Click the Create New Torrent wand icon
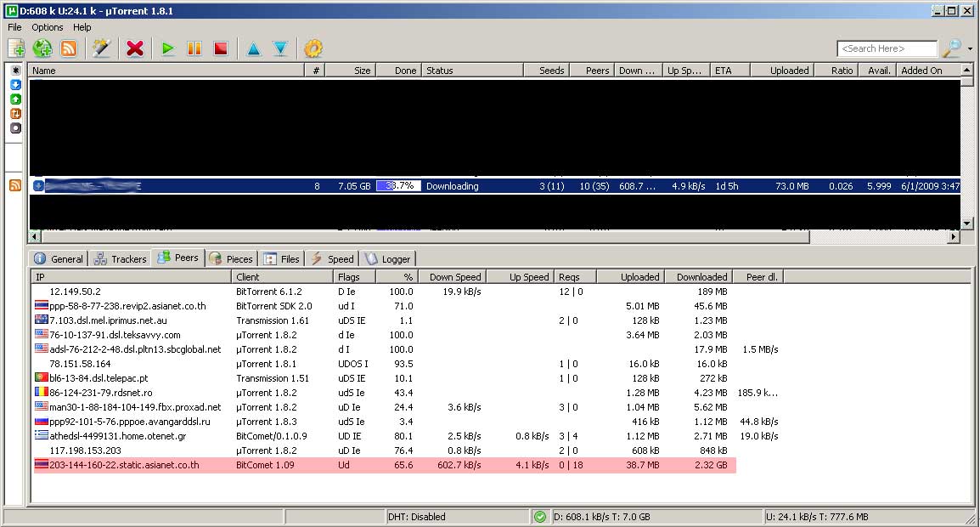This screenshot has width=980, height=527. click(101, 48)
